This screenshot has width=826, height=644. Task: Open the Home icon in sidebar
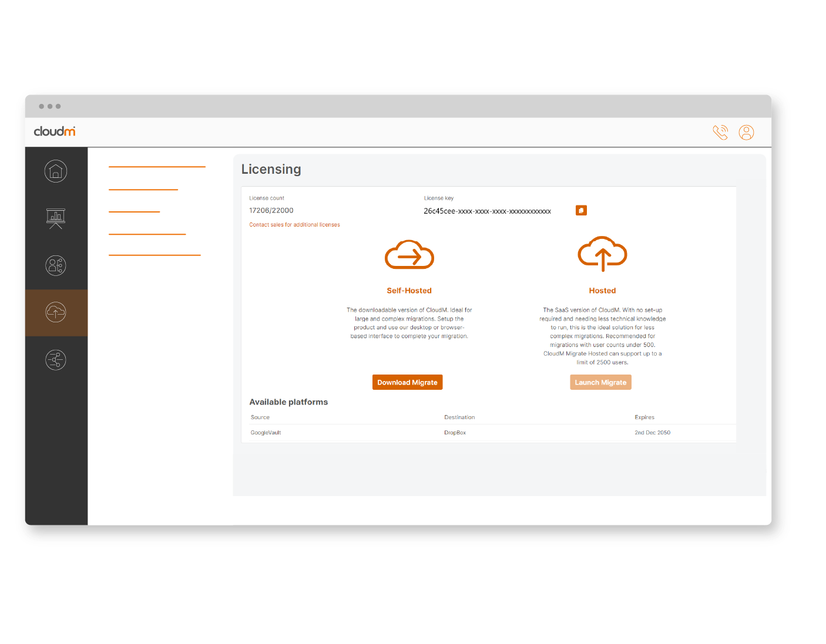(x=56, y=171)
